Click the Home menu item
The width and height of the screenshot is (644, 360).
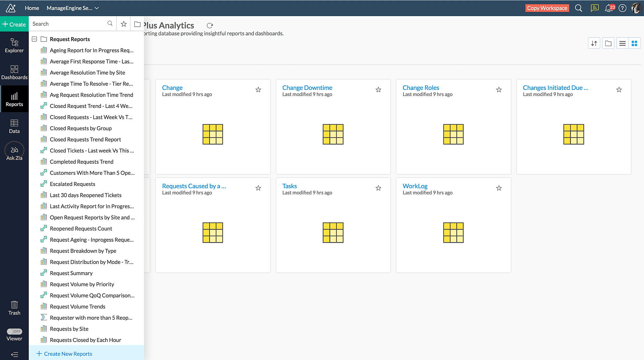click(x=32, y=8)
